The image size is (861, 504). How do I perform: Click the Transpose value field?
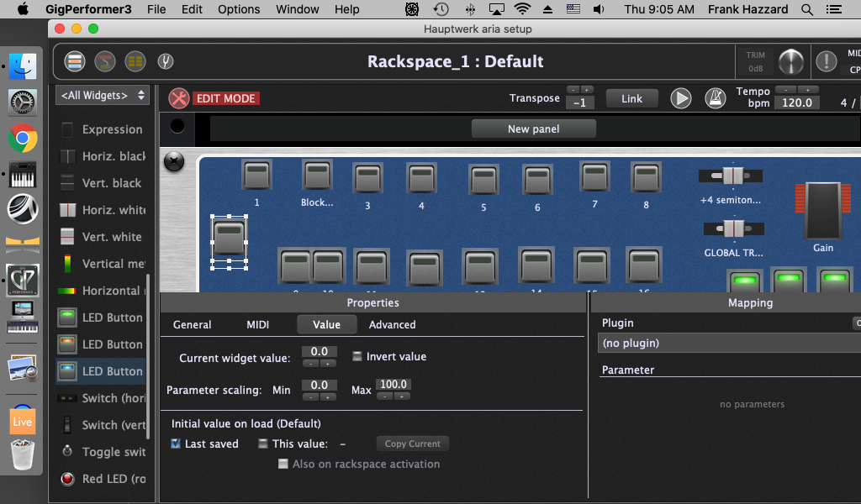tap(580, 102)
